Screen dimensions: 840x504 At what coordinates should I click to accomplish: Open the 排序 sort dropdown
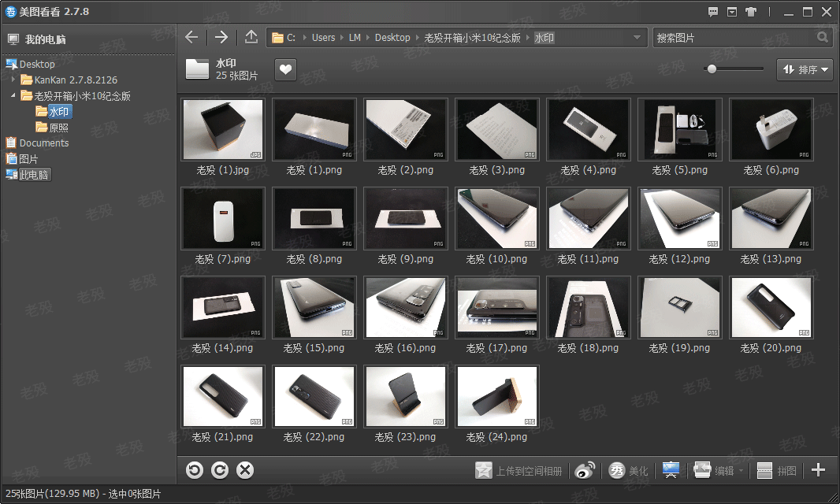(x=805, y=69)
